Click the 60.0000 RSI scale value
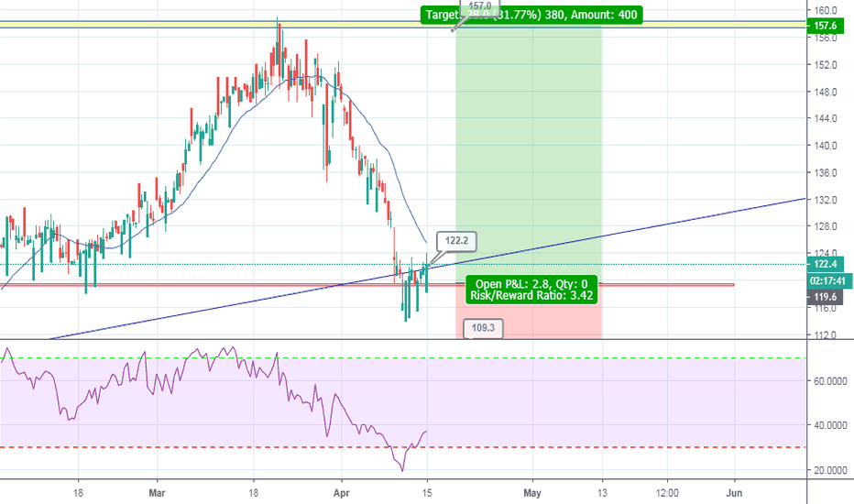The height and width of the screenshot is (504, 854). tap(830, 381)
